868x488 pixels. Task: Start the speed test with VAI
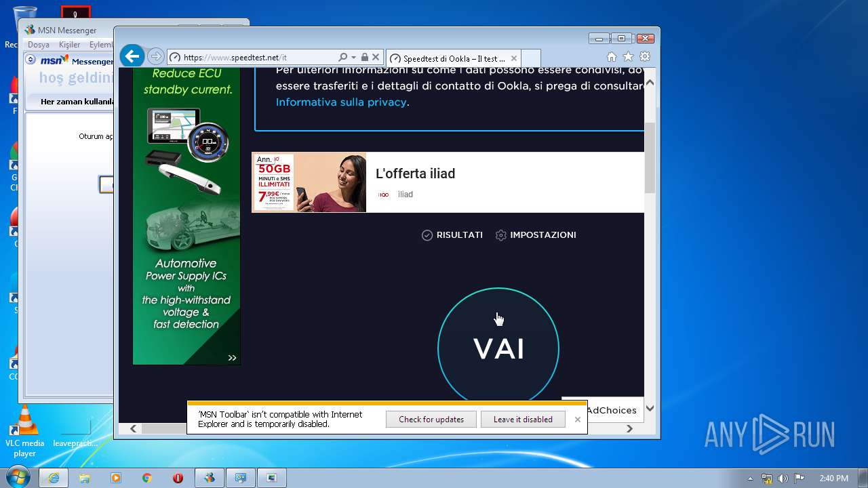(x=498, y=348)
